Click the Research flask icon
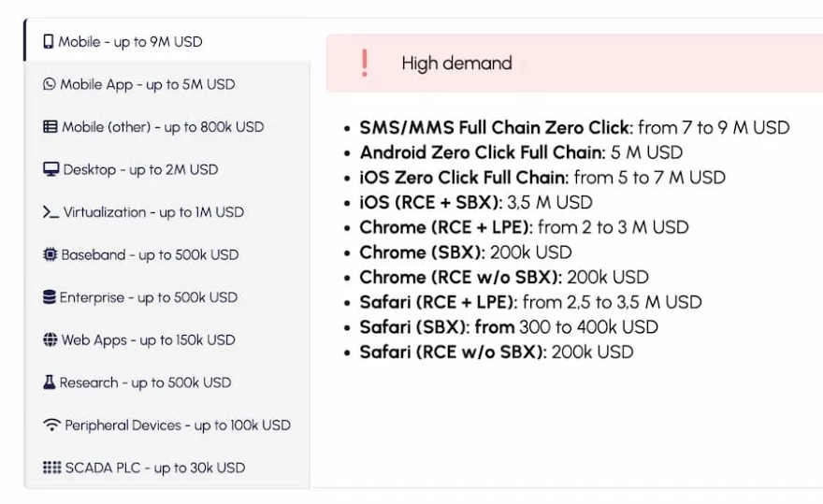The image size is (823, 504). (50, 382)
